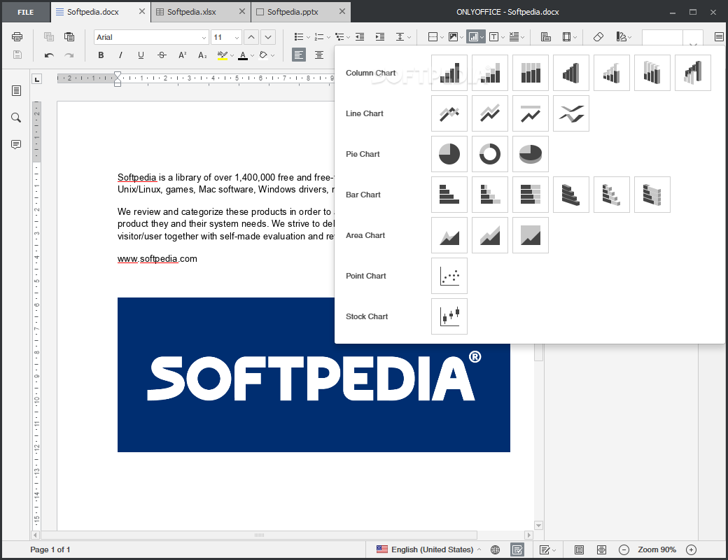The width and height of the screenshot is (728, 560).
Task: Toggle italic formatting
Action: (x=120, y=55)
